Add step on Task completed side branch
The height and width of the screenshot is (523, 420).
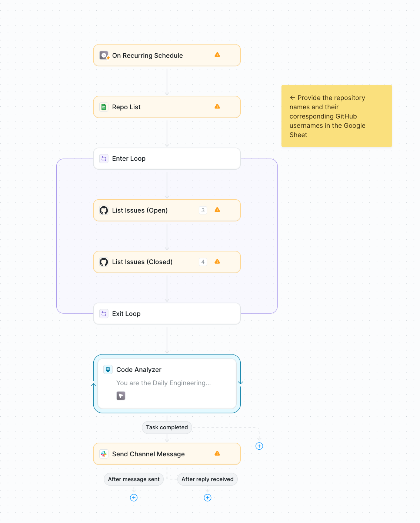(259, 446)
